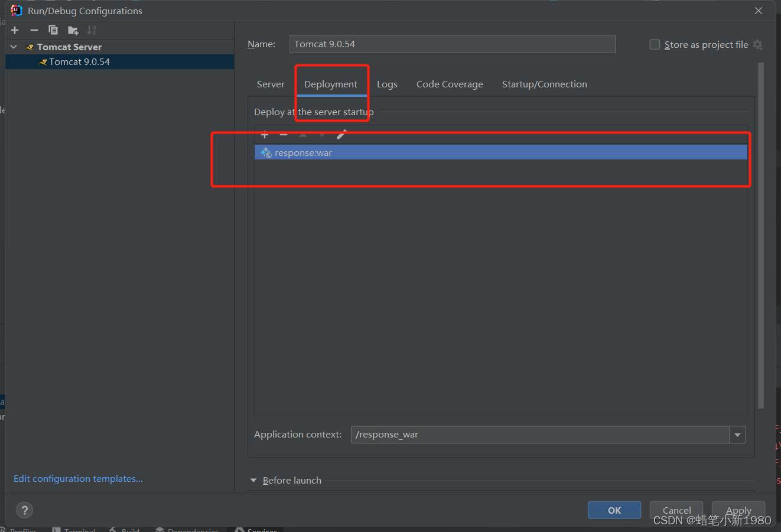Sort configurations alphabetically

point(92,30)
